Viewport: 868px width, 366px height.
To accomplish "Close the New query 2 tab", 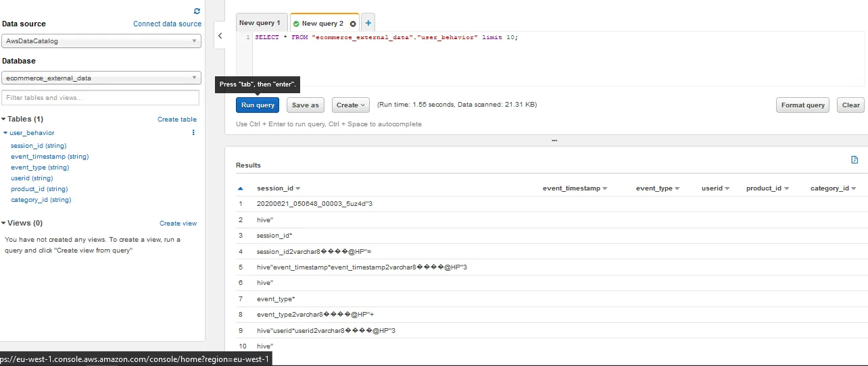I will [x=353, y=24].
